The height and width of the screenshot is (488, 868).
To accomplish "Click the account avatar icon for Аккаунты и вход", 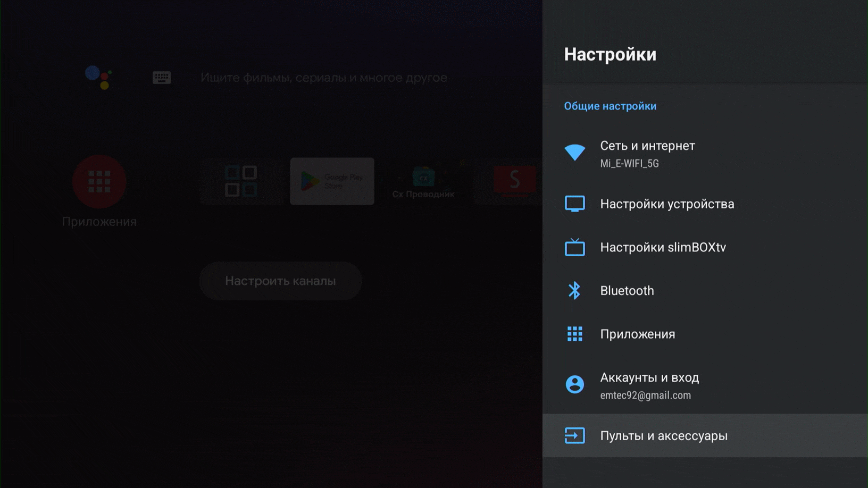I will (574, 384).
